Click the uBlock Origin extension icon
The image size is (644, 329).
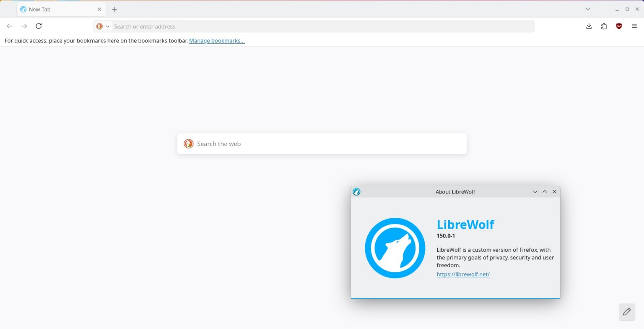[619, 26]
